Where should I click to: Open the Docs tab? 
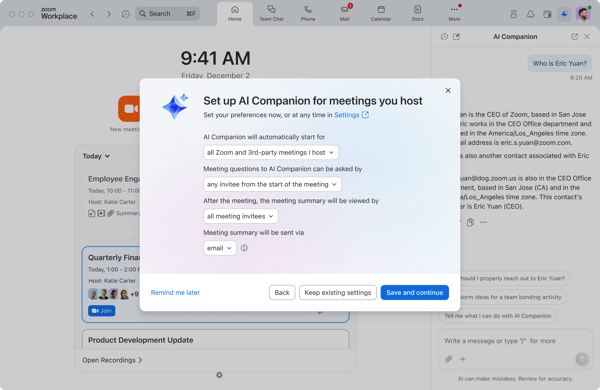point(417,14)
